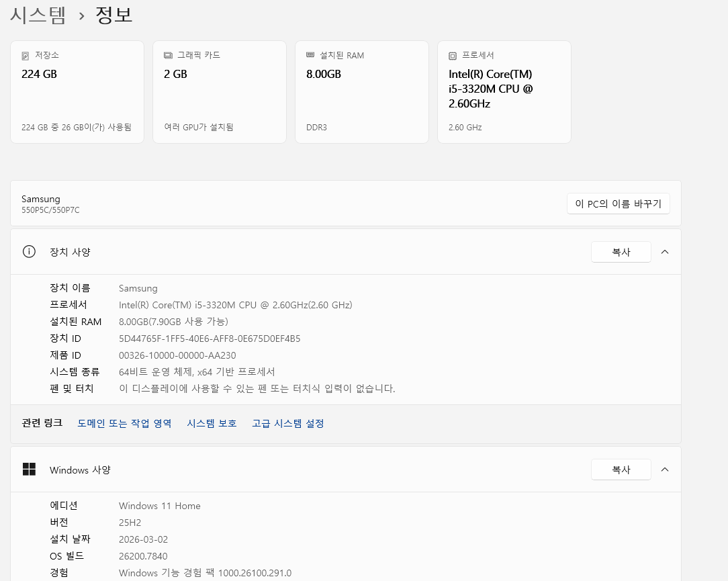Click the storage icon in the 저장소 card
Screen dimensions: 728x581
click(26, 56)
